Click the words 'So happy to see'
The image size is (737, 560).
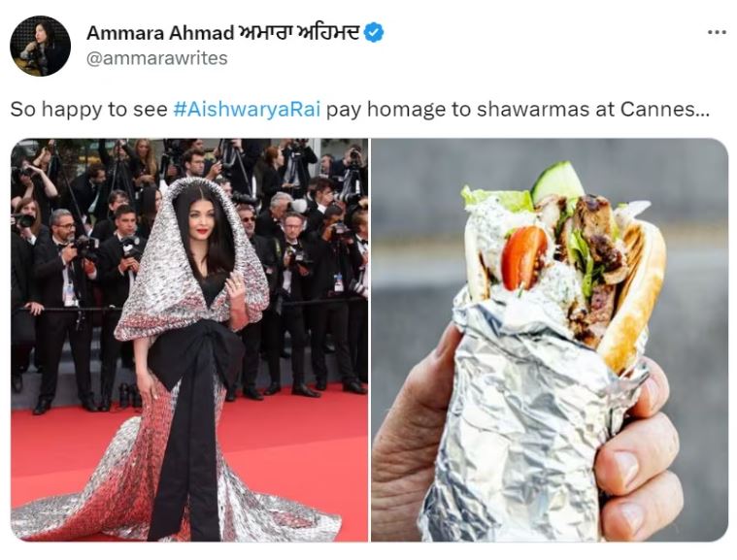[89, 109]
